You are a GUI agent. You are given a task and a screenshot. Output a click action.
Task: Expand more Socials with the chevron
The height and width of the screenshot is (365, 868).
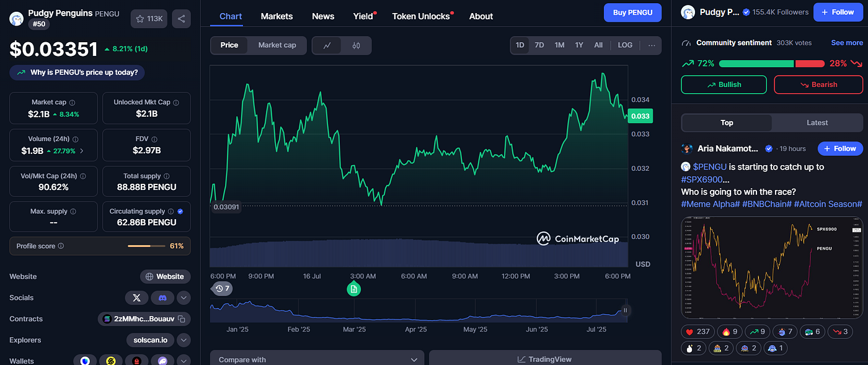tap(184, 298)
